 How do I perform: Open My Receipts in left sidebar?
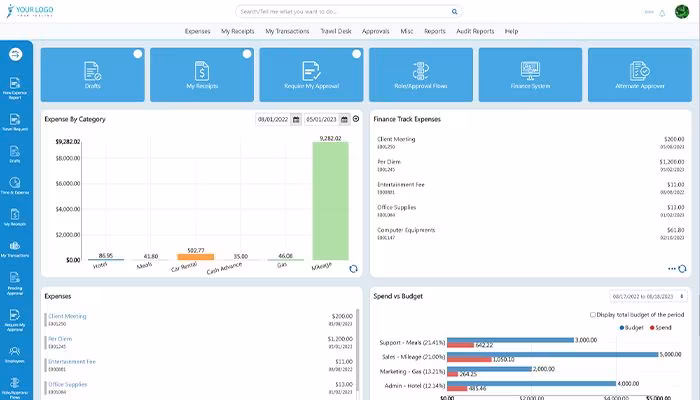(x=15, y=217)
